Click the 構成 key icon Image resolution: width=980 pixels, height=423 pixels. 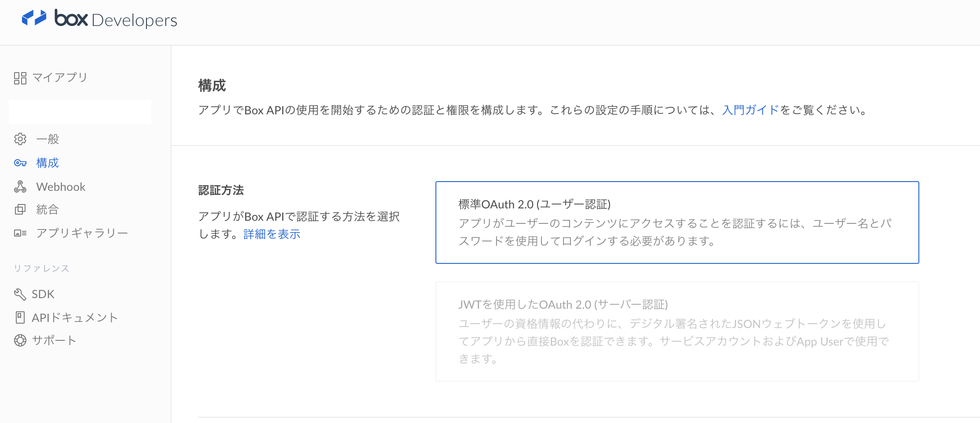[x=20, y=163]
